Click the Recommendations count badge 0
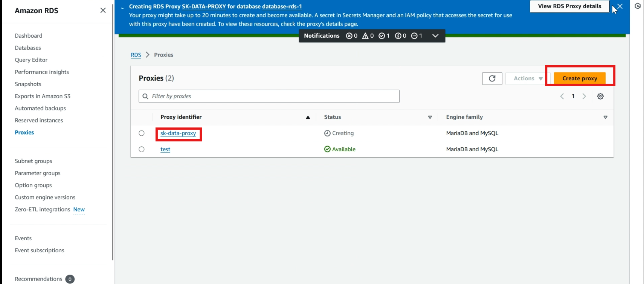Viewport: 644px width, 284px height. (x=70, y=279)
